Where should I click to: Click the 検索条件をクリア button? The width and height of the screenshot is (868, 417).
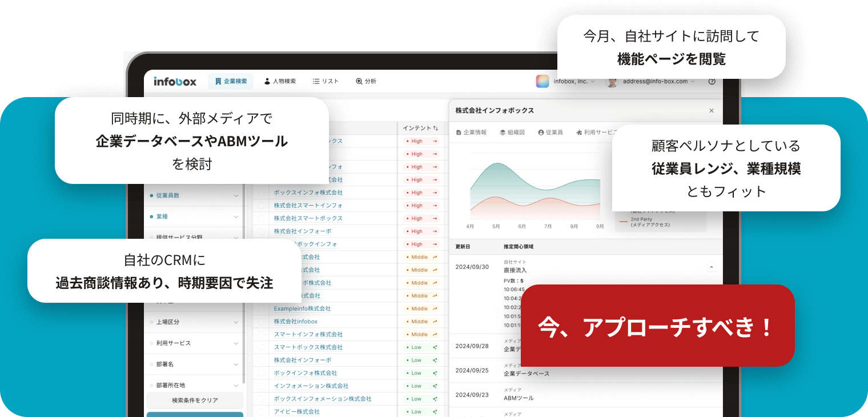tap(195, 400)
